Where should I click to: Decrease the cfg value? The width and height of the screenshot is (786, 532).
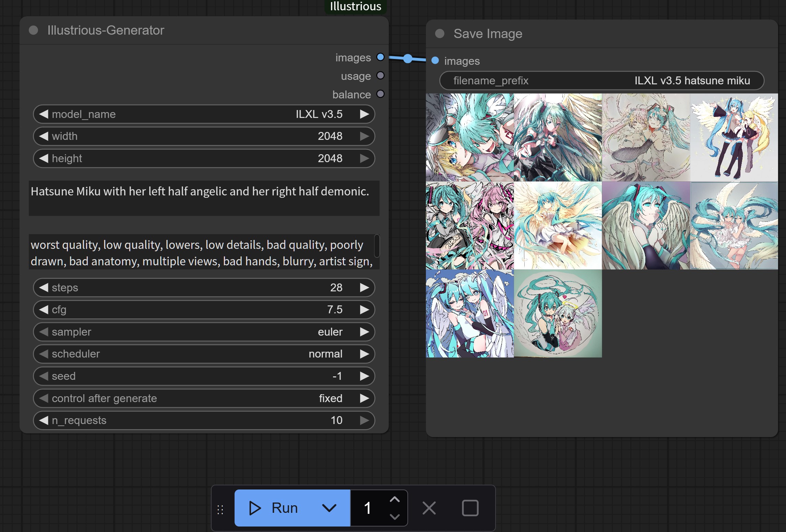pos(44,310)
